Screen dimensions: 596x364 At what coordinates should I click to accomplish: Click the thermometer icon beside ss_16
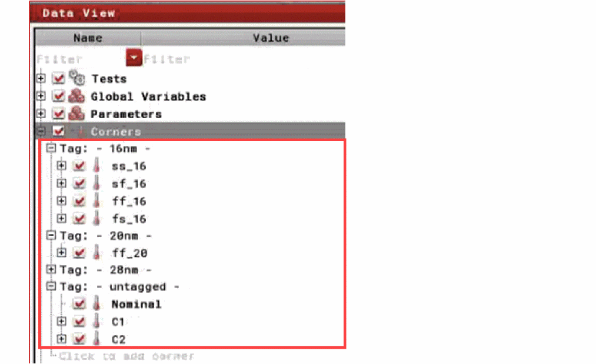(97, 166)
